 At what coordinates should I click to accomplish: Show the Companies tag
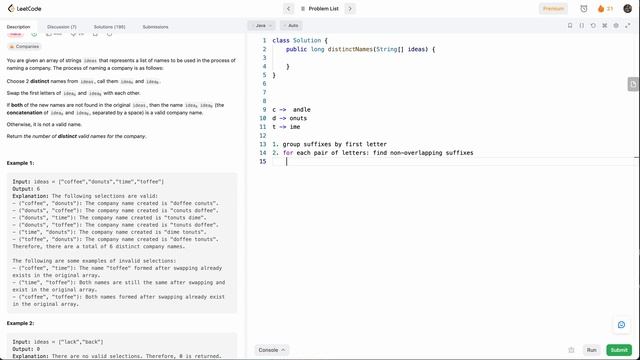pyautogui.click(x=24, y=47)
